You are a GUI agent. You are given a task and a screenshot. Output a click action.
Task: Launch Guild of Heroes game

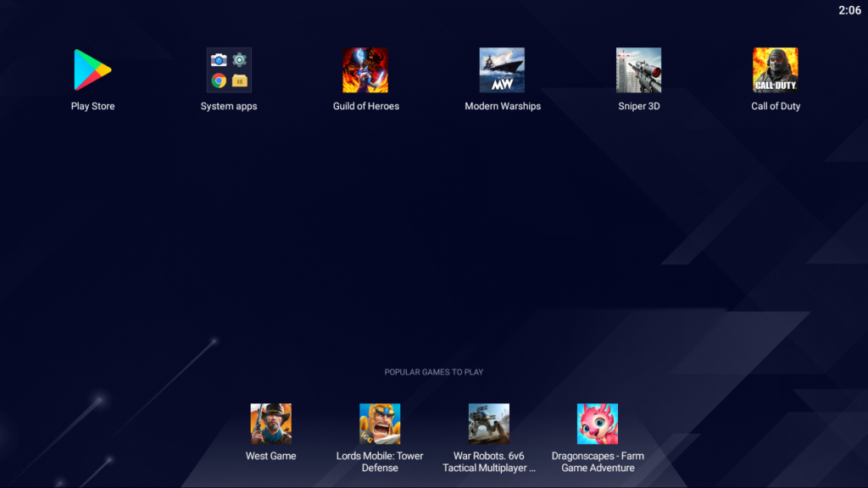pyautogui.click(x=365, y=69)
